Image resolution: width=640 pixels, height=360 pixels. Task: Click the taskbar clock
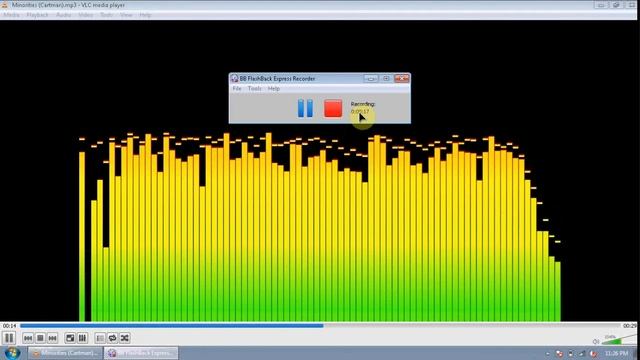(x=617, y=353)
